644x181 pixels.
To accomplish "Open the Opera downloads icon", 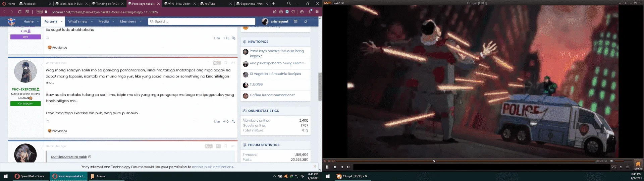I will [310, 12].
